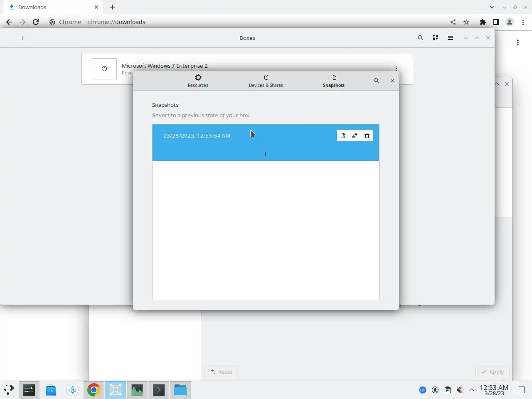Switch to the Resources tab
Viewport: 532px width, 399px height.
[198, 81]
